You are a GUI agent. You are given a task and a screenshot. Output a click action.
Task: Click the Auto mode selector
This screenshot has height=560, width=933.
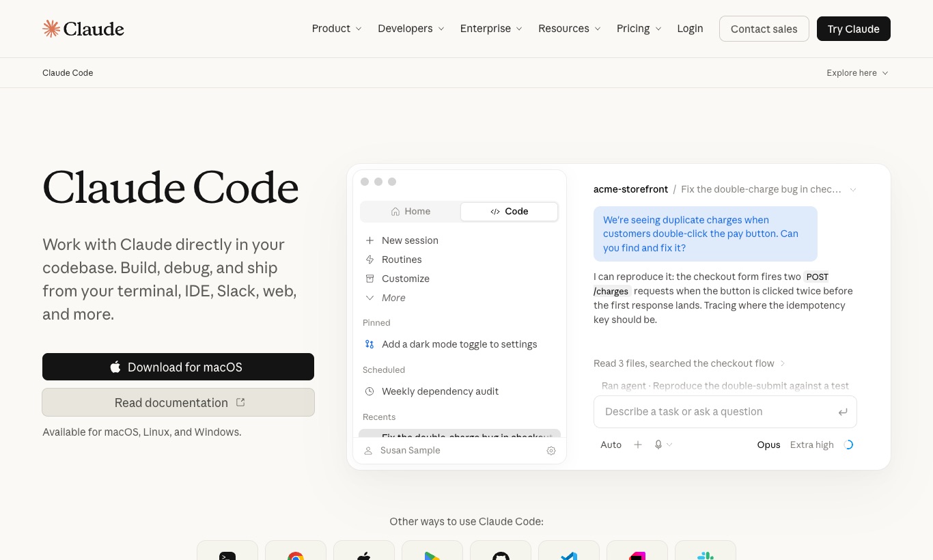point(611,445)
